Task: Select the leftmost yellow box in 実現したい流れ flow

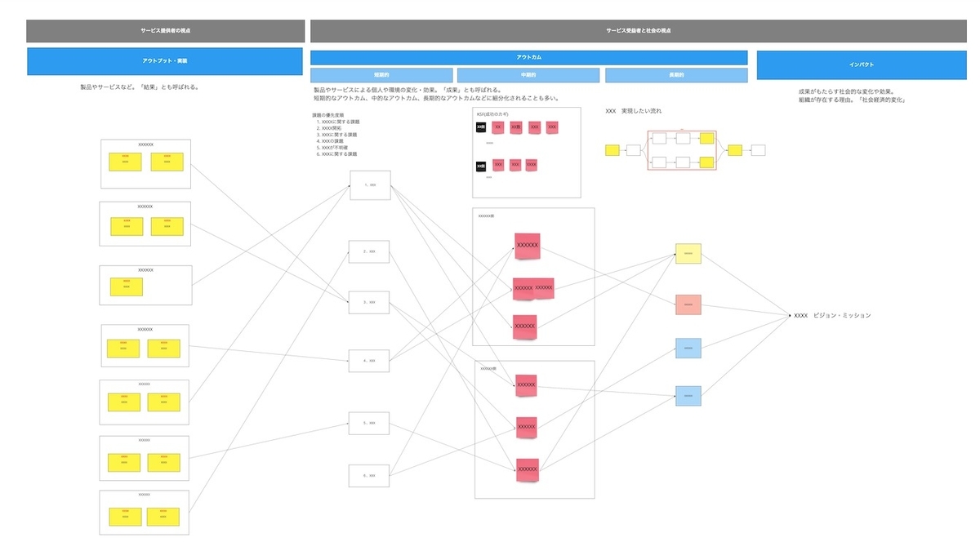Action: [611, 149]
